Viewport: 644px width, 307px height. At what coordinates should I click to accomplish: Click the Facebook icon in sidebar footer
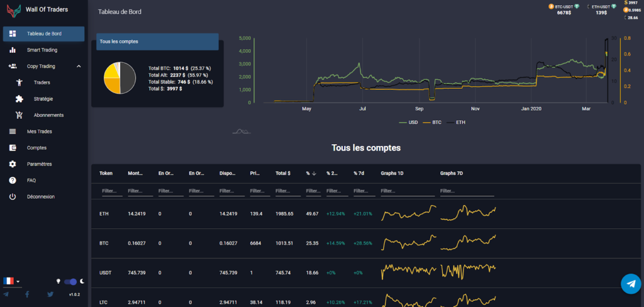[27, 294]
